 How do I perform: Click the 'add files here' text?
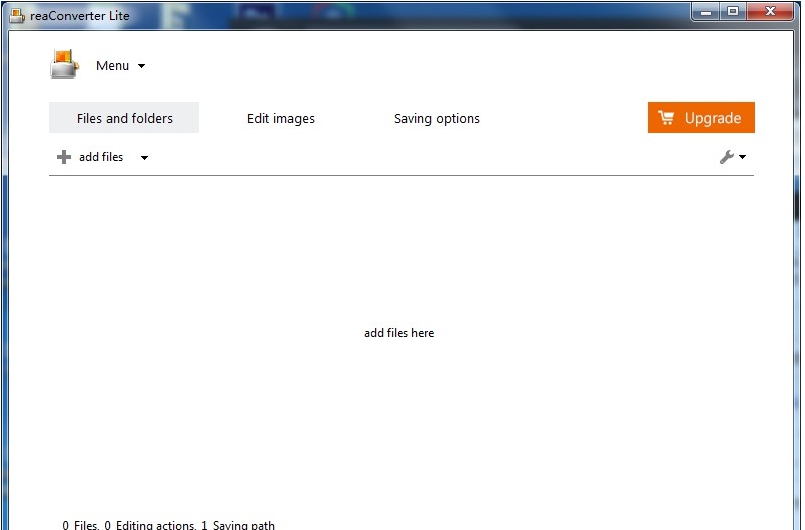pos(399,333)
